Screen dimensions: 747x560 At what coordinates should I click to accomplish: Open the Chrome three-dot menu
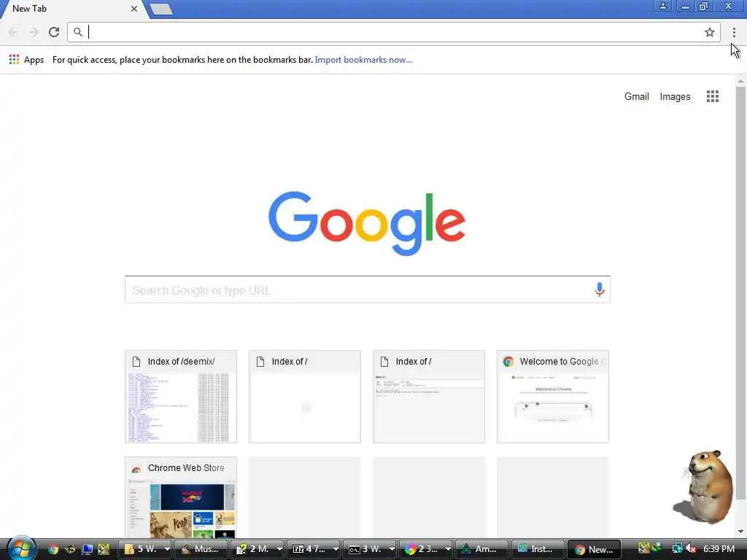734,32
